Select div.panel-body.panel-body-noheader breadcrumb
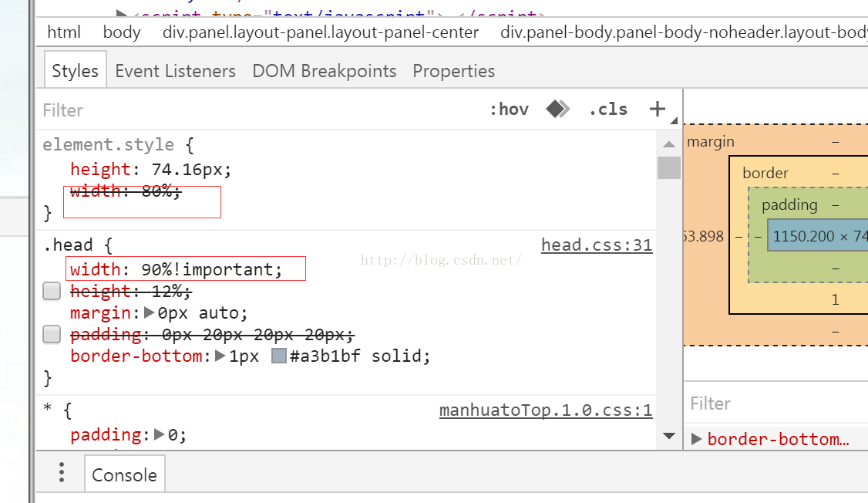Screen dimensions: 868x503 pos(684,32)
